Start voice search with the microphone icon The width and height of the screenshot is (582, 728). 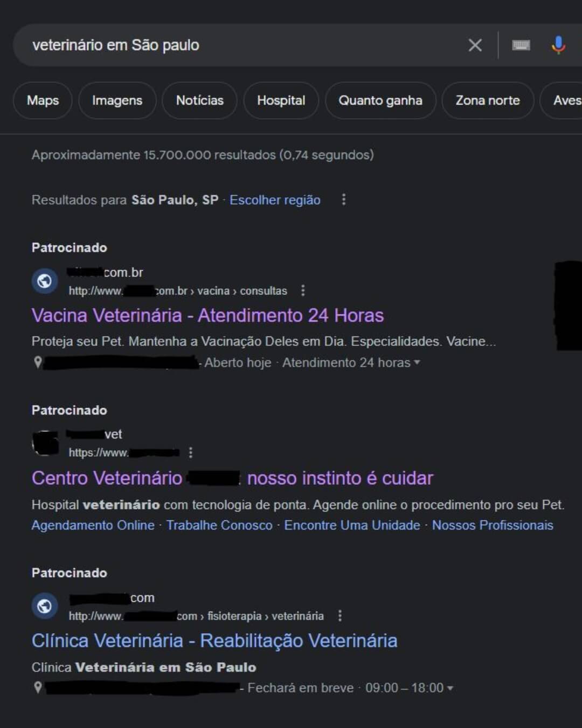coord(558,45)
